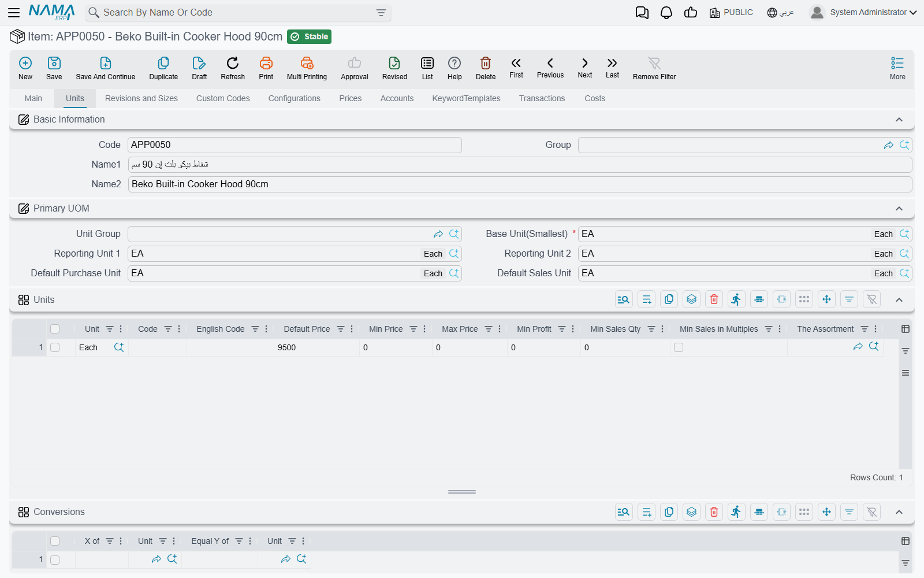Go to the Previous record
The height and width of the screenshot is (578, 924).
550,68
